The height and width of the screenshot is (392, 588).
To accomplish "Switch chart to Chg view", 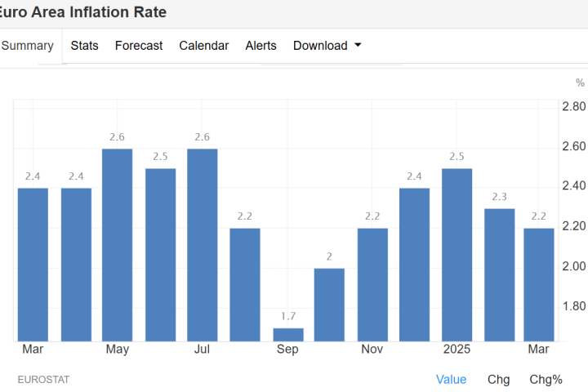I will 498,379.
